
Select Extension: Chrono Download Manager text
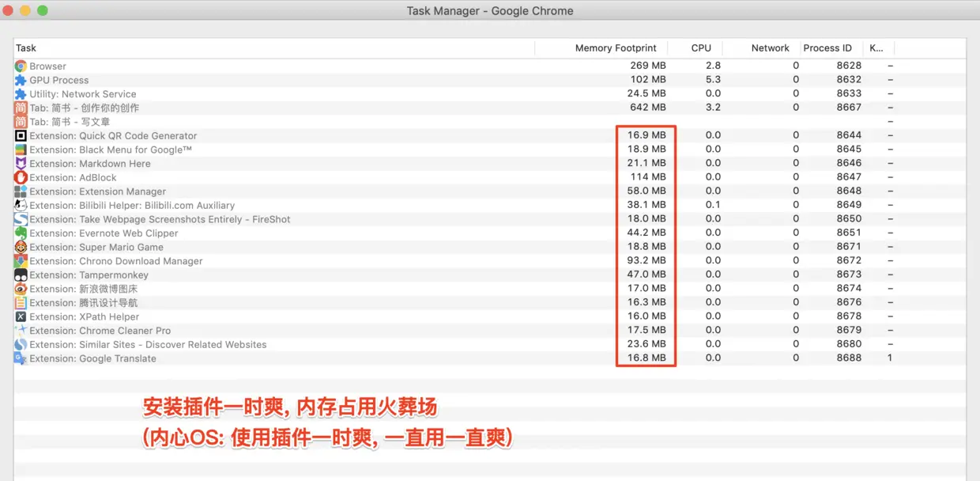[x=116, y=261]
